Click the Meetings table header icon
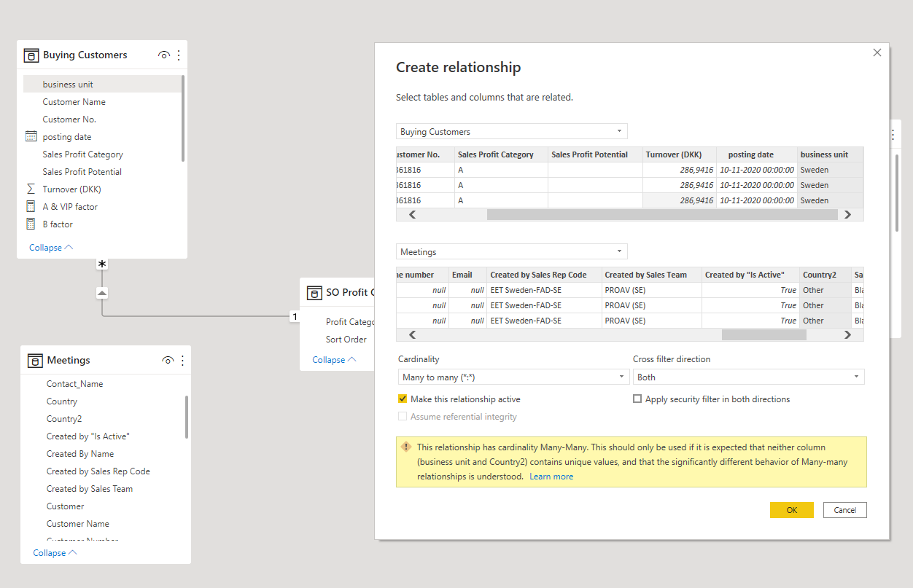The width and height of the screenshot is (913, 588). [35, 361]
